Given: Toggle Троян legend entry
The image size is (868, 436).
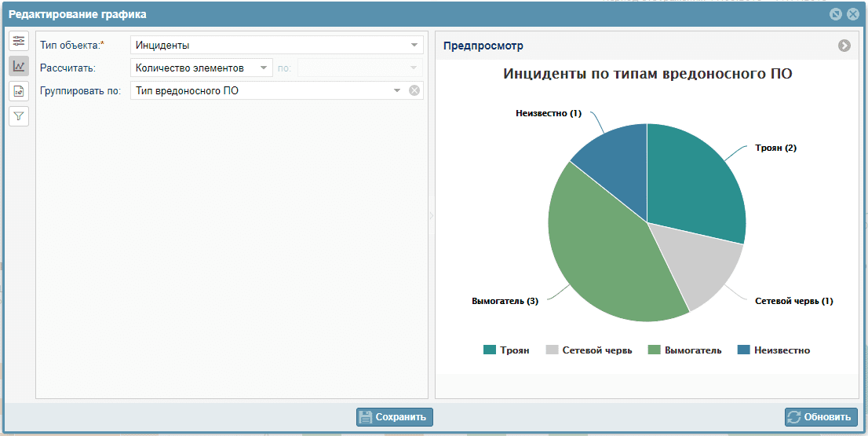Looking at the screenshot, I should click(x=506, y=350).
